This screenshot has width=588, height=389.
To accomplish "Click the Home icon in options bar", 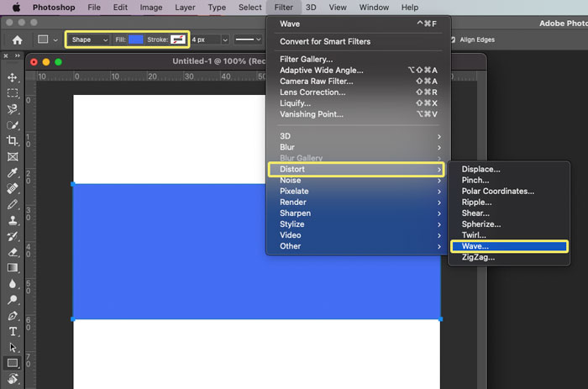I will tap(17, 39).
